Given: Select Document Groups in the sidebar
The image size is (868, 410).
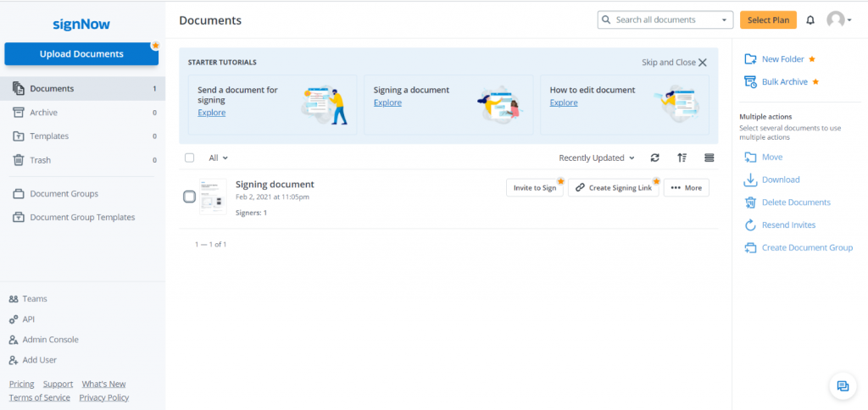Looking at the screenshot, I should [82, 194].
